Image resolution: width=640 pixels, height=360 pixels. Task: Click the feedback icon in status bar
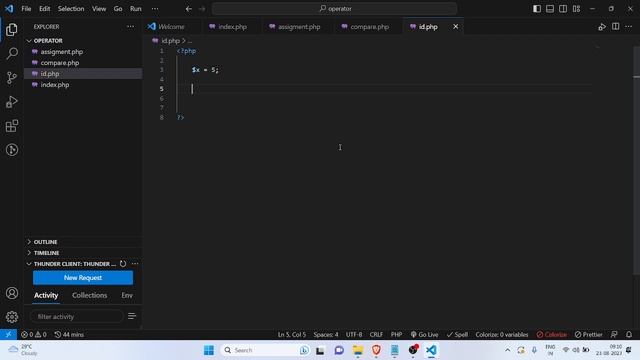point(614,334)
